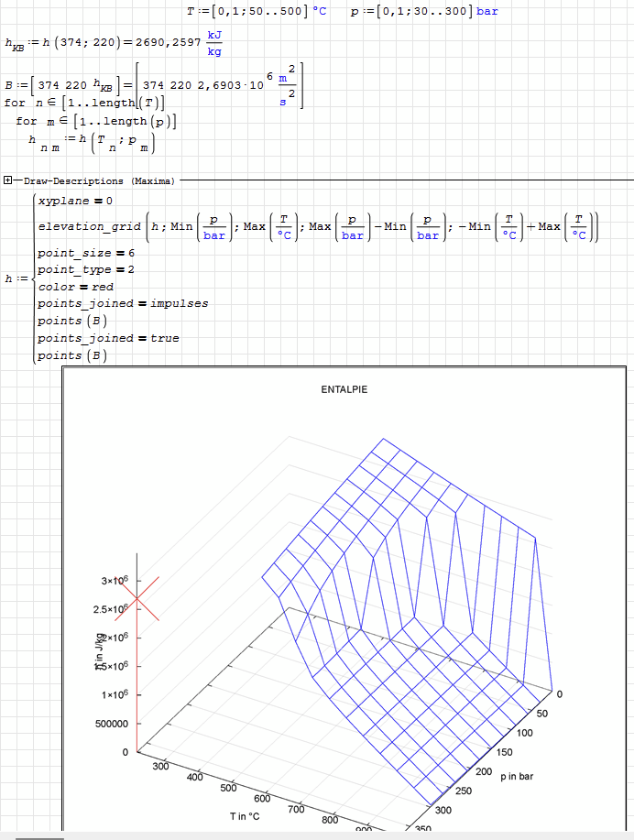
Task: Select the points_joined = true line
Action: (108, 338)
